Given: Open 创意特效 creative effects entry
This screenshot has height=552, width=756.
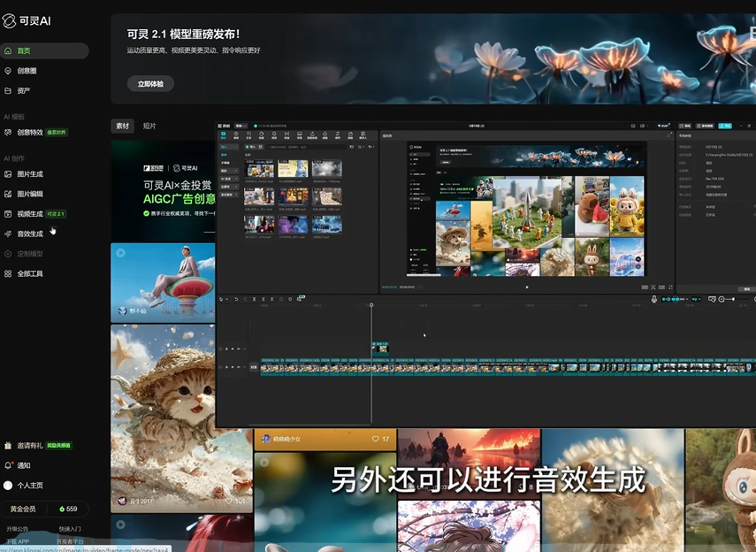Looking at the screenshot, I should click(x=30, y=132).
